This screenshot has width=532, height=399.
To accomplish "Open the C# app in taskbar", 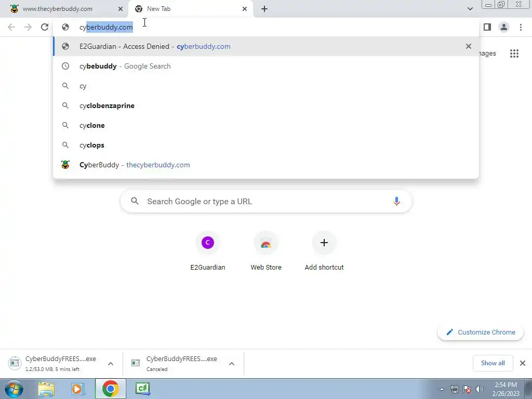I will (x=142, y=389).
